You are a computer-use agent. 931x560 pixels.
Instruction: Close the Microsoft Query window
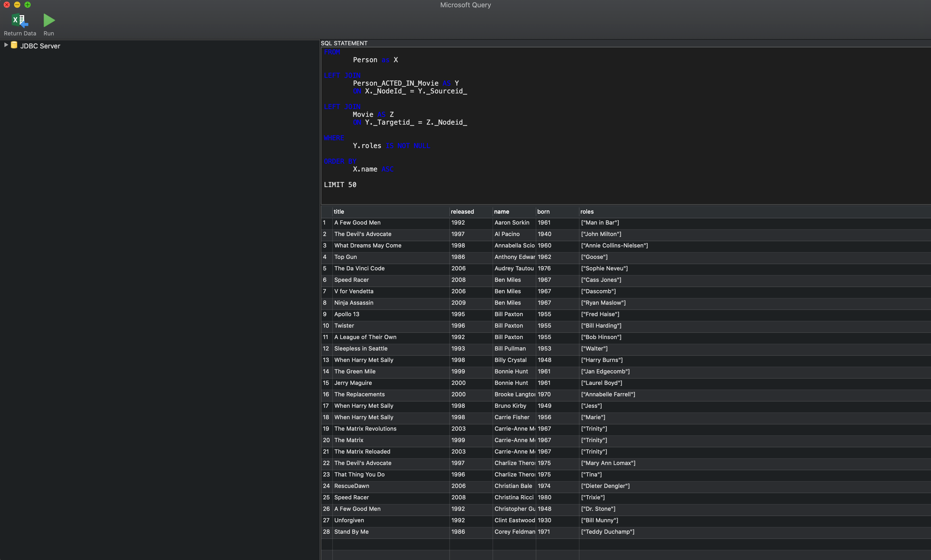(x=7, y=5)
